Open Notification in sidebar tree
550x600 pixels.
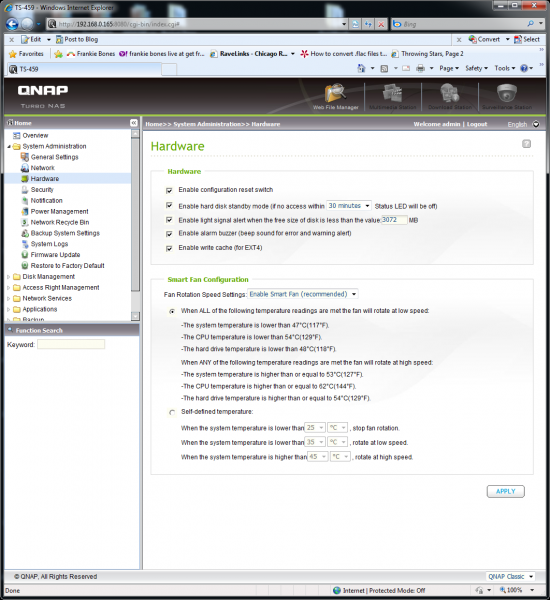tap(46, 201)
